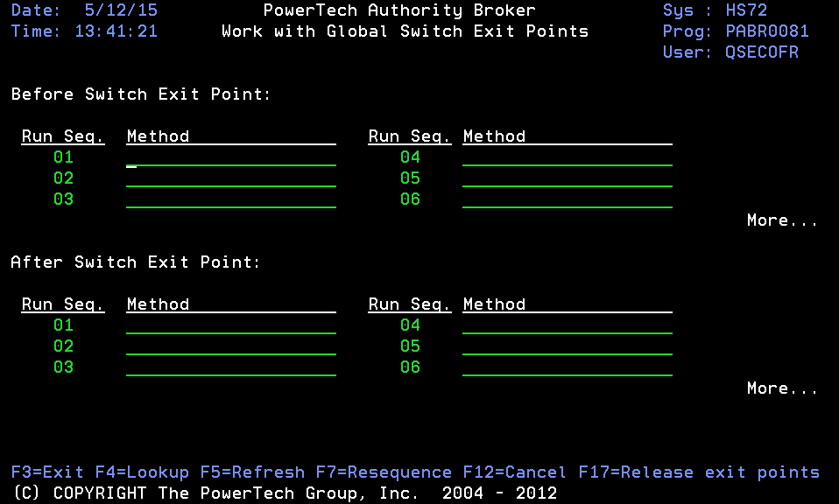Click sequence number 02 in After Switch section
Image resolution: width=839 pixels, height=504 pixels.
[x=63, y=346]
